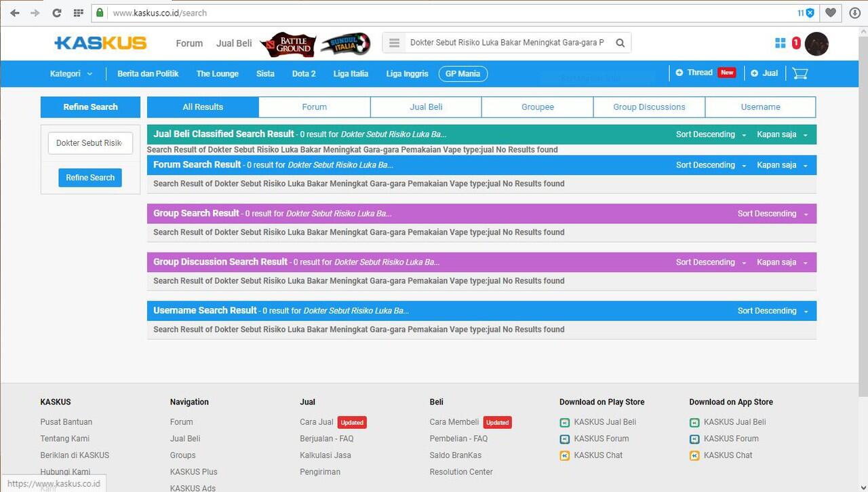
Task: Open Kapan saja dropdown in Jual Beli Classified results
Action: click(783, 134)
